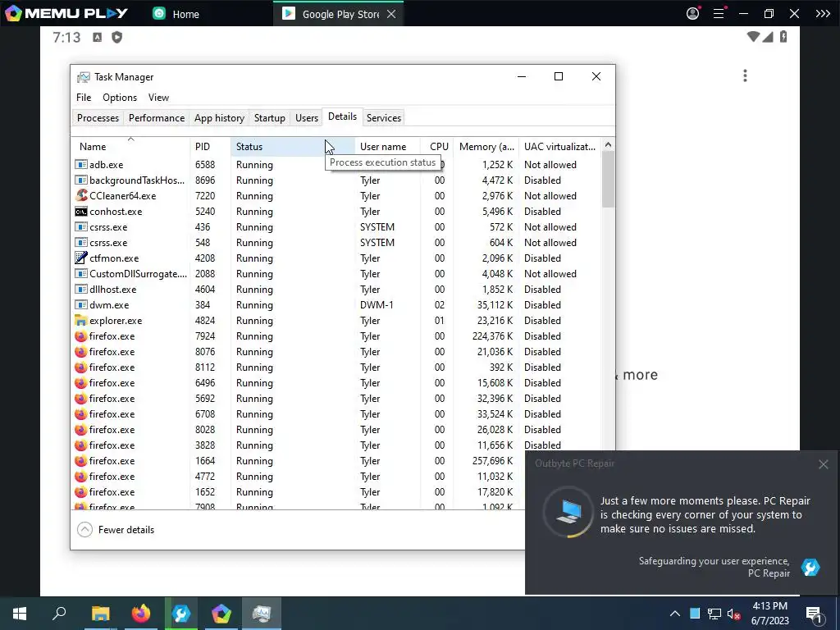This screenshot has height=630, width=840.
Task: Sort by the PID column header
Action: pyautogui.click(x=211, y=146)
